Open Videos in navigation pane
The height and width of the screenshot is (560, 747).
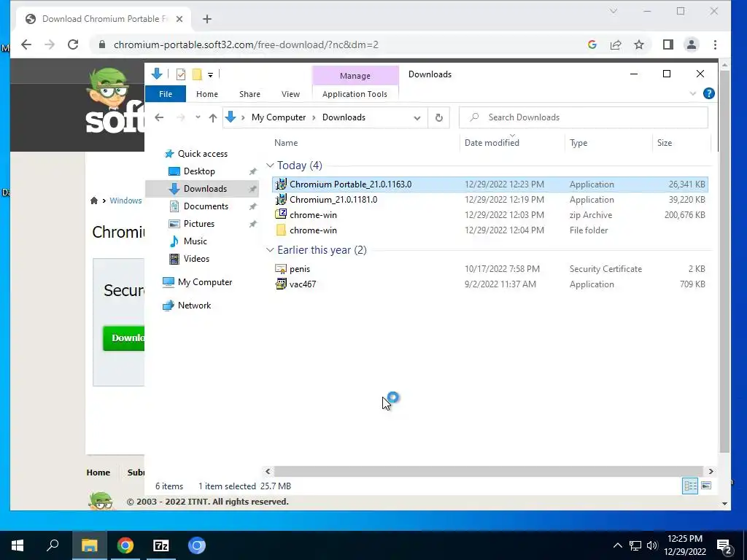pos(196,259)
